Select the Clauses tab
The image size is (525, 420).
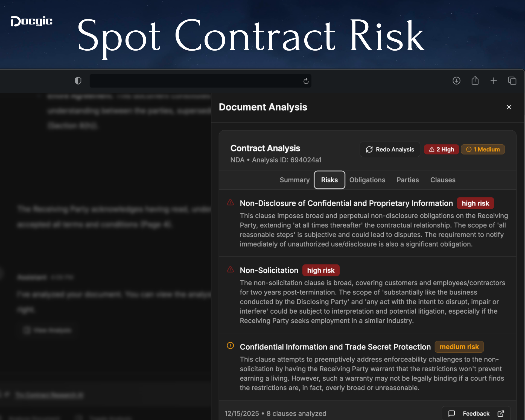coord(443,180)
